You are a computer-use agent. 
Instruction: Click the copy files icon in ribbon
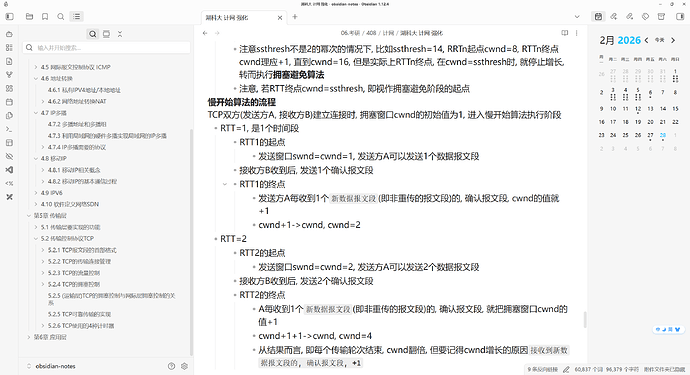pyautogui.click(x=9, y=115)
